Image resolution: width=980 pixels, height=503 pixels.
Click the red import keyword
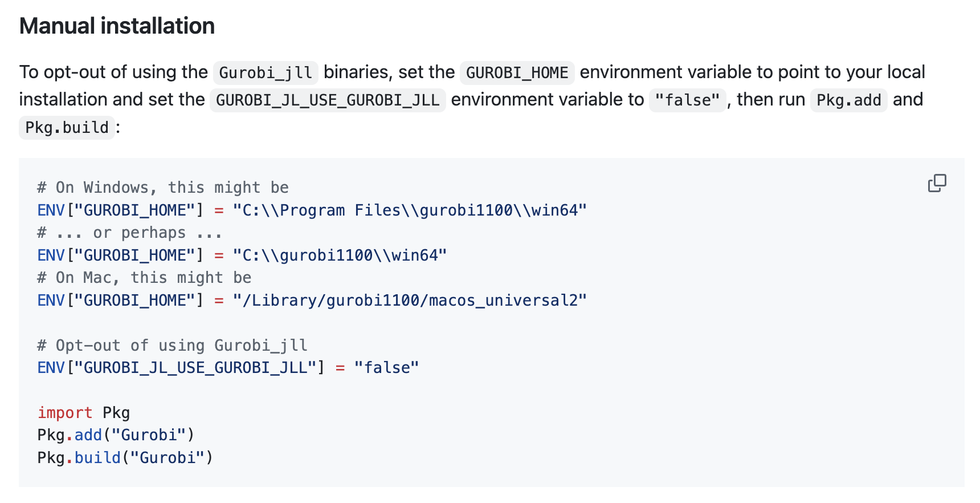(x=65, y=413)
